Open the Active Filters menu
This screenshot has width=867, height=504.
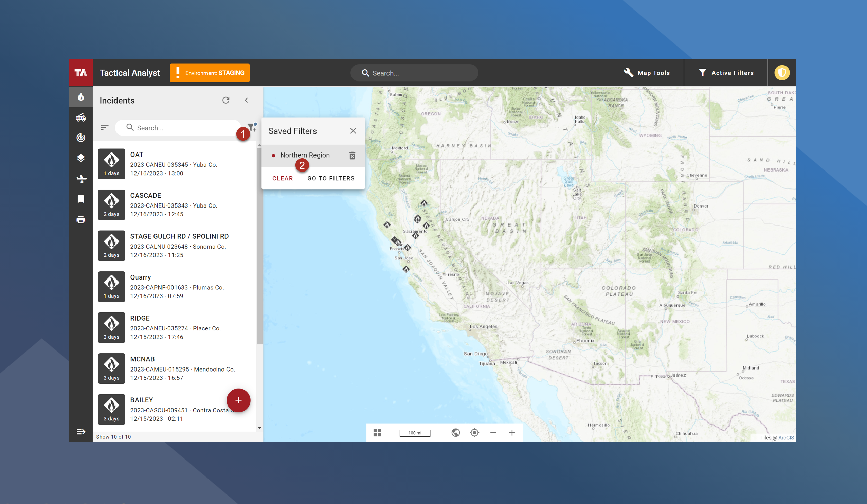pos(726,73)
